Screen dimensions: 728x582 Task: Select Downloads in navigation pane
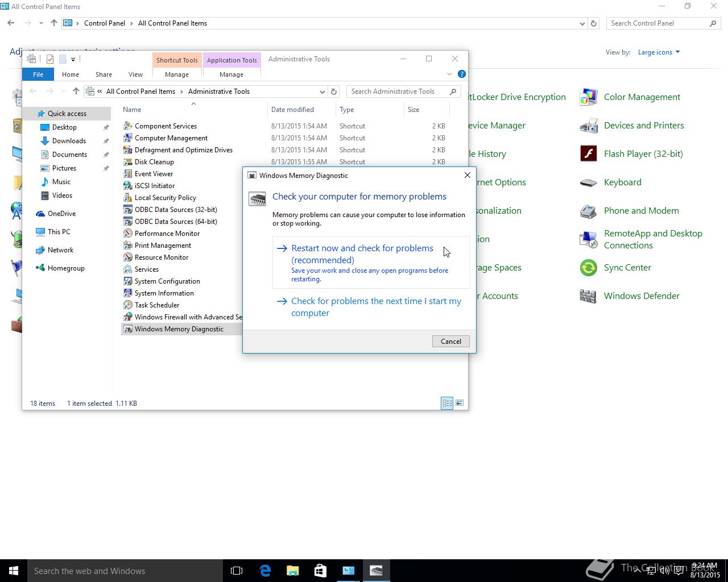coord(69,141)
